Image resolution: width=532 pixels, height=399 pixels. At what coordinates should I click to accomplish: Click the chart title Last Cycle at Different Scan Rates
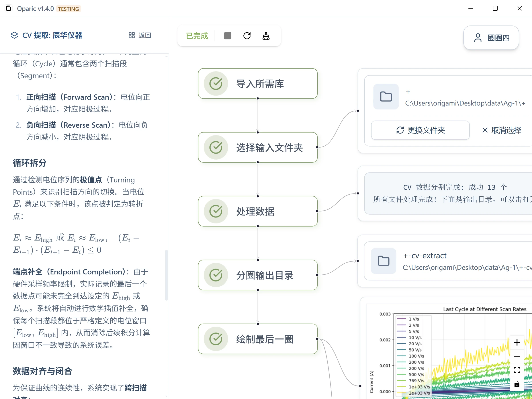pyautogui.click(x=485, y=309)
